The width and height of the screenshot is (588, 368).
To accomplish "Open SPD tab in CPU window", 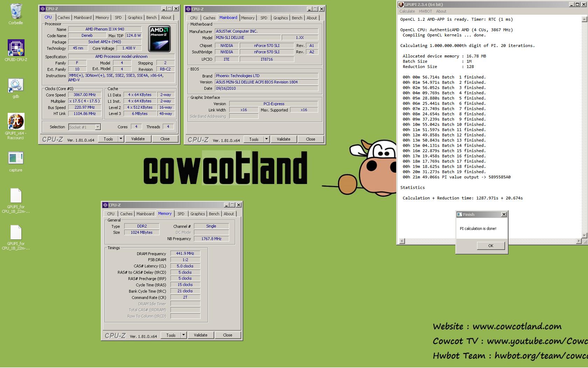I will point(118,18).
